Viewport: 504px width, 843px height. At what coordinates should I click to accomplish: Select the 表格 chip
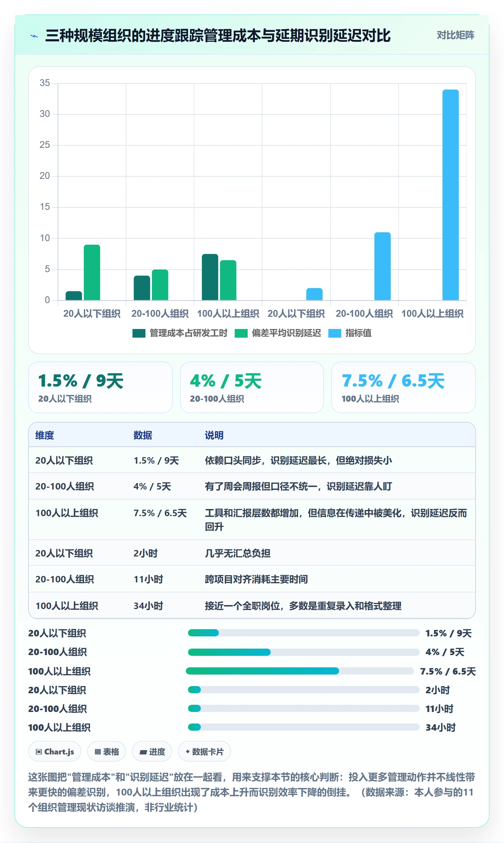107,752
